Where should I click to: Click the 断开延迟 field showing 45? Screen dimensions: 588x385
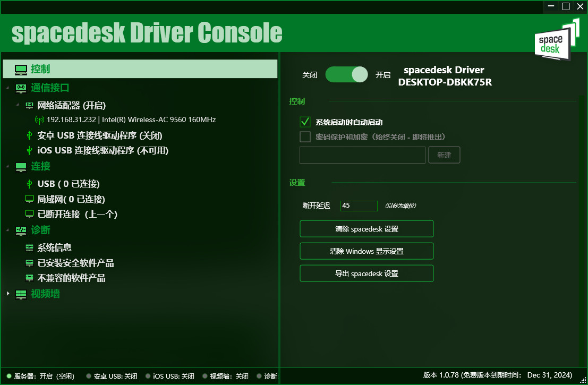point(359,206)
